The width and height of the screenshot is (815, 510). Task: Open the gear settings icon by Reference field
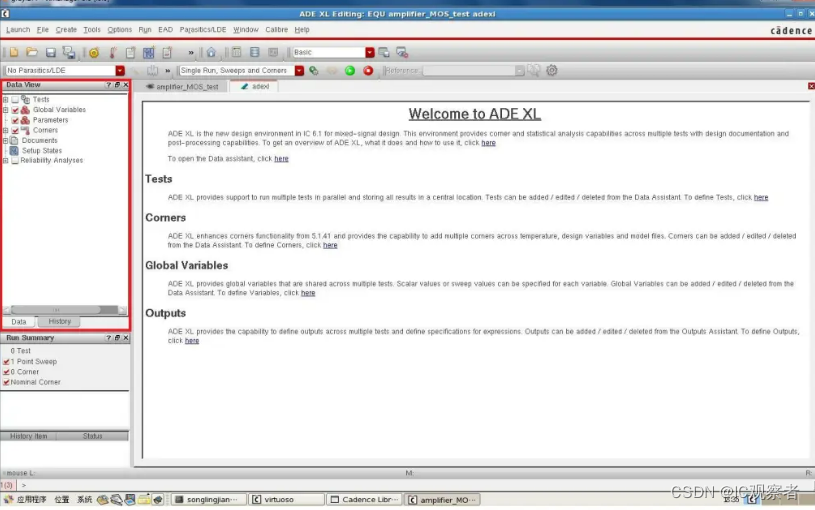(x=552, y=70)
